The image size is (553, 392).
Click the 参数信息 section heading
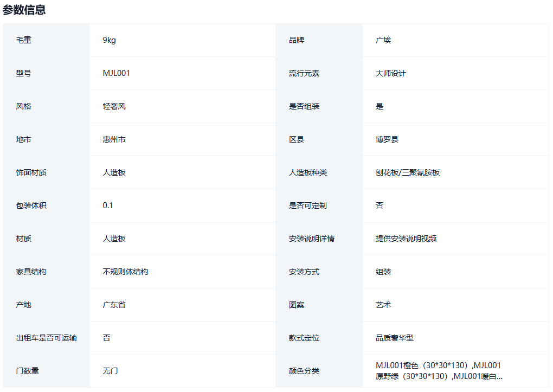pyautogui.click(x=24, y=9)
